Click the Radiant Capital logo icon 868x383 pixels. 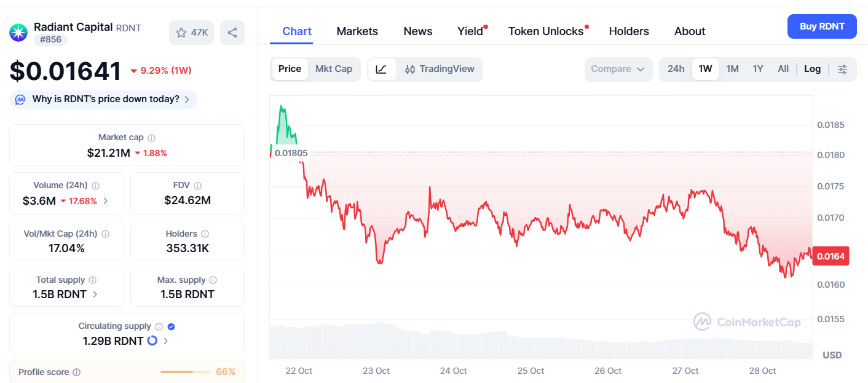[18, 33]
